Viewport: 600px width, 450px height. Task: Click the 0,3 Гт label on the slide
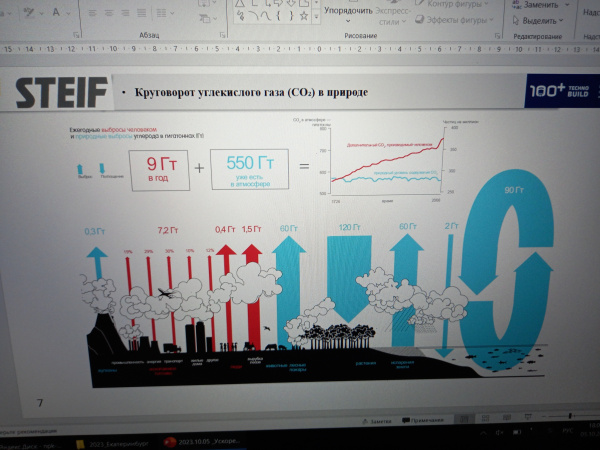[x=95, y=232]
